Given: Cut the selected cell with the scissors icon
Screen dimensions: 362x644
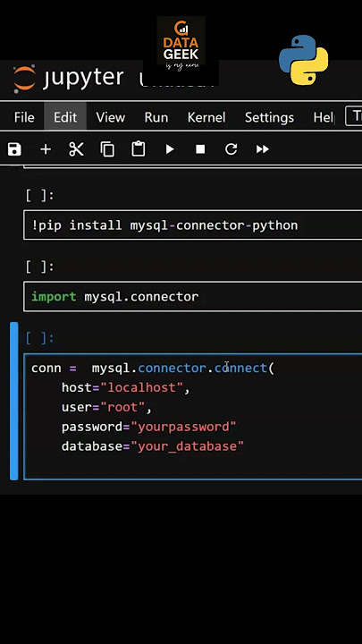Looking at the screenshot, I should (x=76, y=149).
